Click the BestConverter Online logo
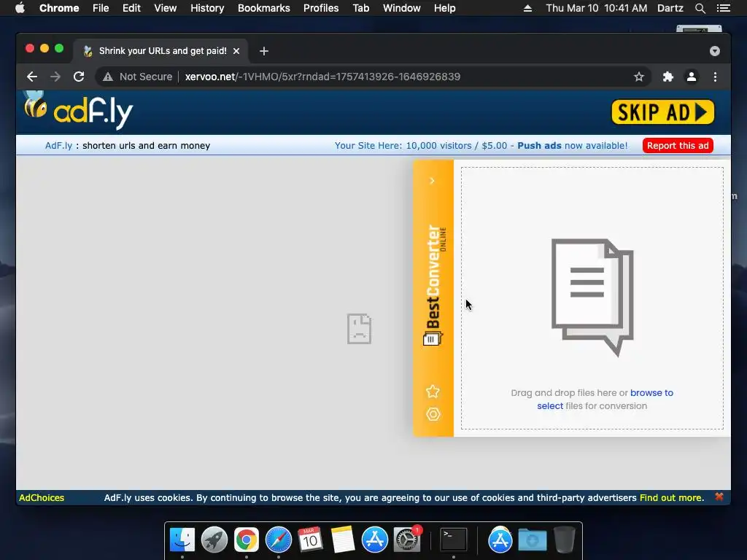747x560 pixels. tap(434, 285)
